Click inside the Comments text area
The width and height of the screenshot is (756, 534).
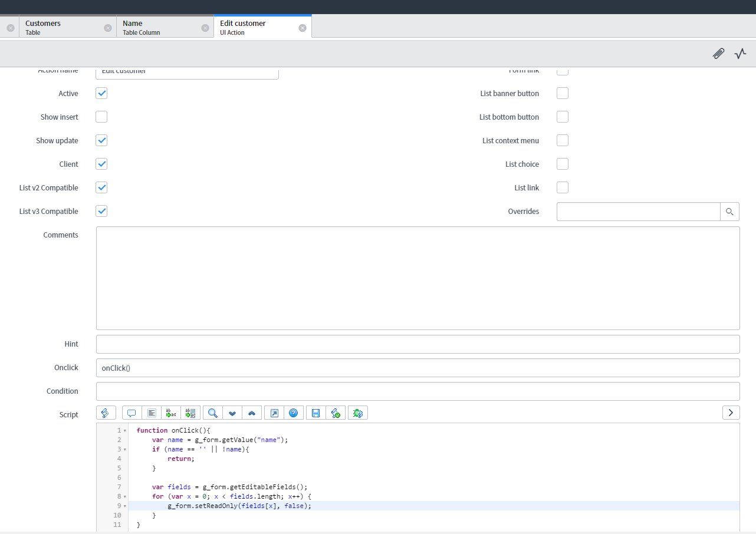point(418,278)
